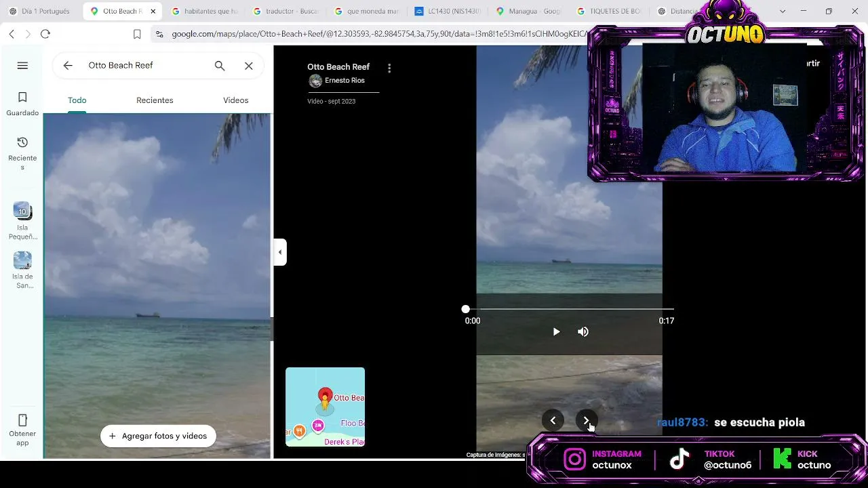Close the Otto Beach browser tab
The height and width of the screenshot is (488, 868).
click(153, 12)
